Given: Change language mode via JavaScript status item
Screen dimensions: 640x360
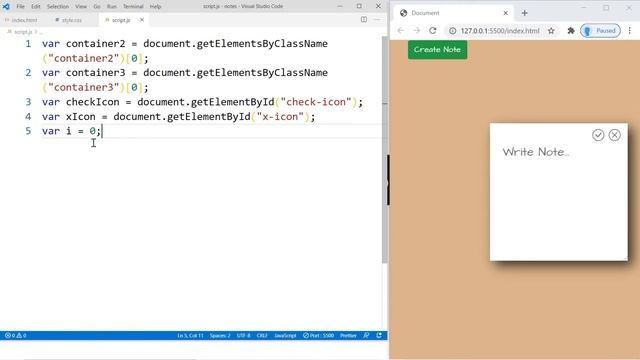Looking at the screenshot, I should [x=285, y=336].
